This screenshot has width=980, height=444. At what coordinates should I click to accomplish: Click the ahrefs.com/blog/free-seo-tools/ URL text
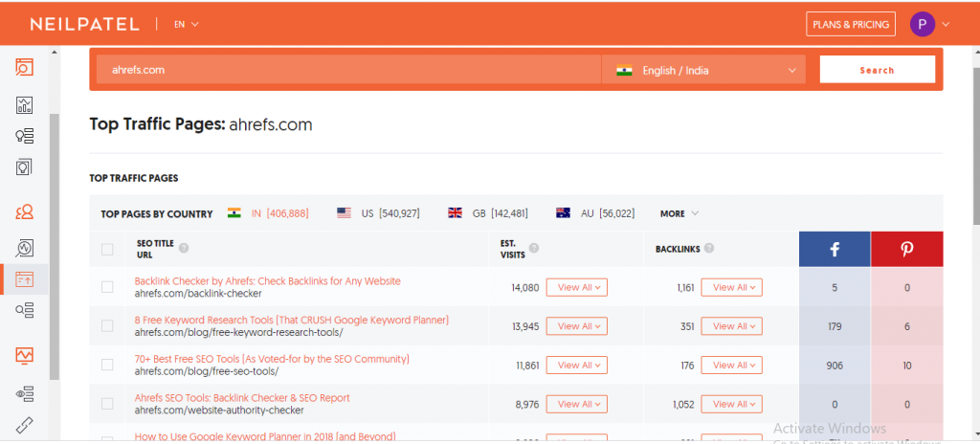[207, 371]
